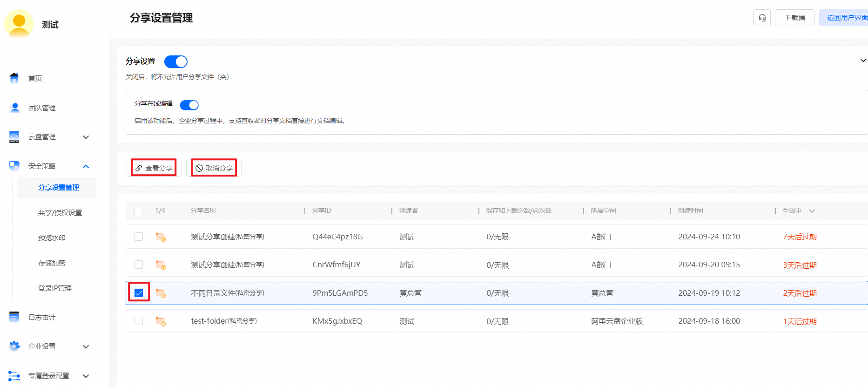868x387 pixels.
Task: Click column handle after 创建时间 header
Action: coord(775,211)
